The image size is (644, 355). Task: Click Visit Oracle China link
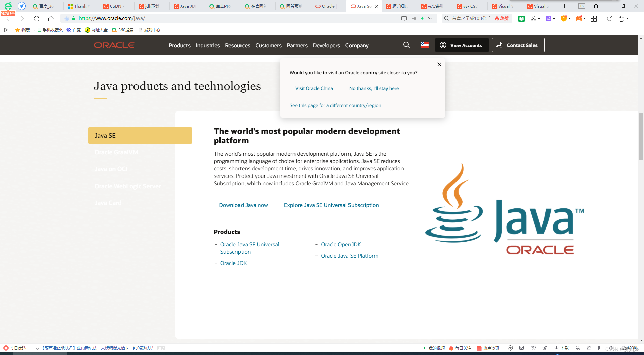(x=314, y=88)
